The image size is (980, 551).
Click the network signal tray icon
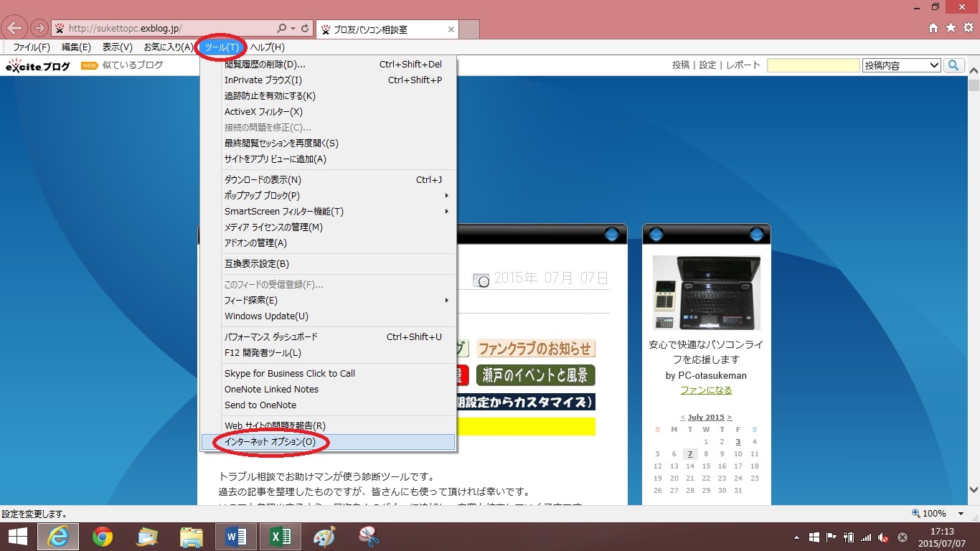[866, 537]
